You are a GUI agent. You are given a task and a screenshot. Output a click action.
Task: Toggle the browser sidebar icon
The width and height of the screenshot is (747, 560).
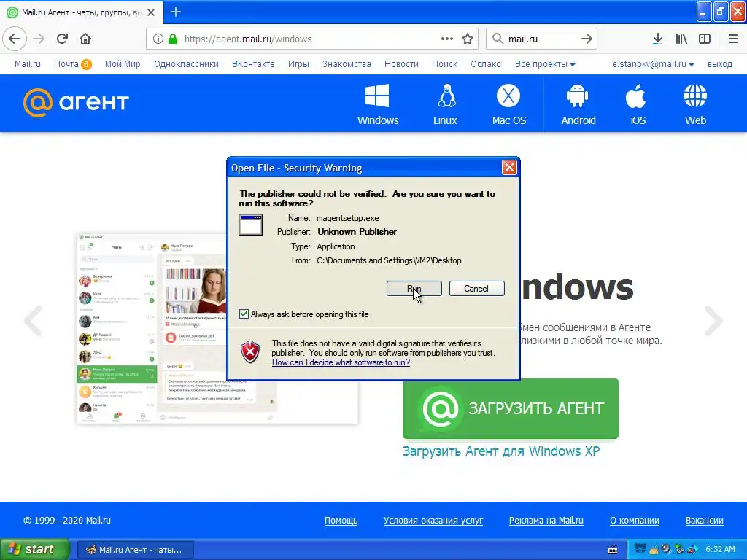(x=705, y=39)
